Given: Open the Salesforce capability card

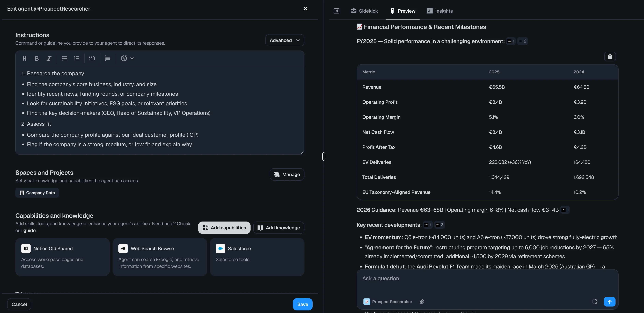Looking at the screenshot, I should (x=257, y=257).
